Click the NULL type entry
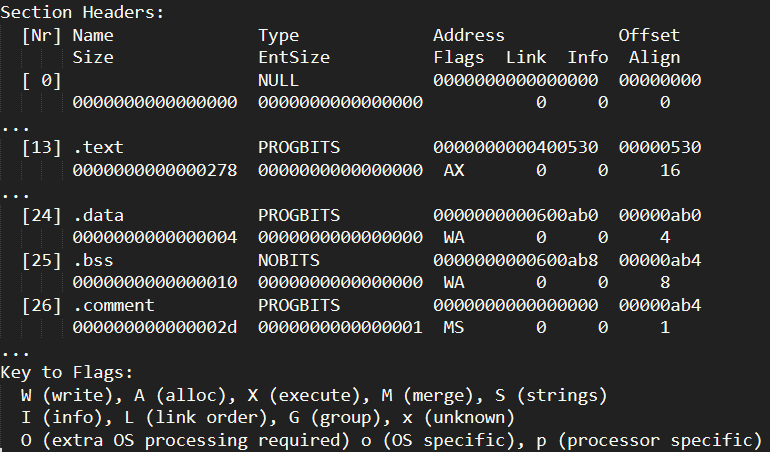Viewport: 770px width, 452px height. coord(278,80)
